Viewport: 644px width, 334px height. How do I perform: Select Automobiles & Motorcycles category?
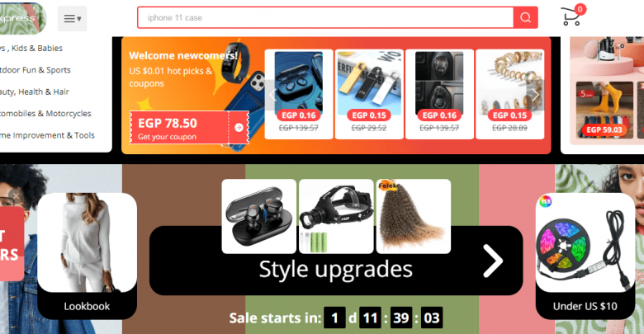click(45, 113)
